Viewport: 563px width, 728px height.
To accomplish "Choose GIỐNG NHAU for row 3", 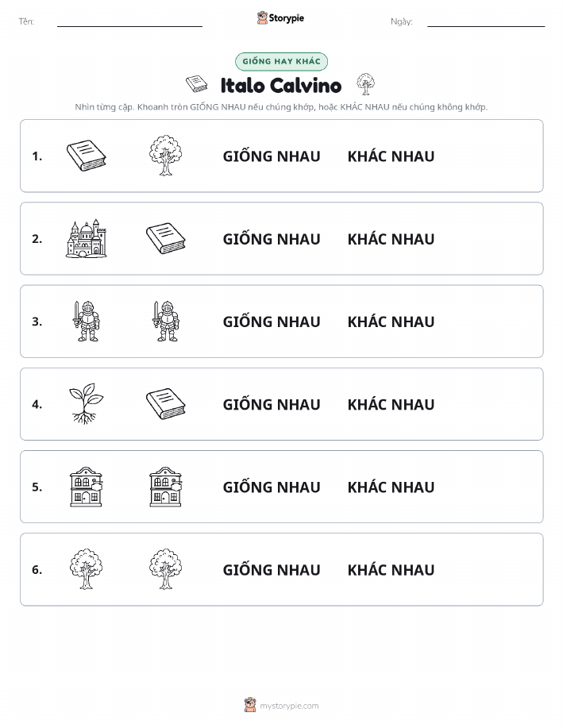I will pos(272,322).
